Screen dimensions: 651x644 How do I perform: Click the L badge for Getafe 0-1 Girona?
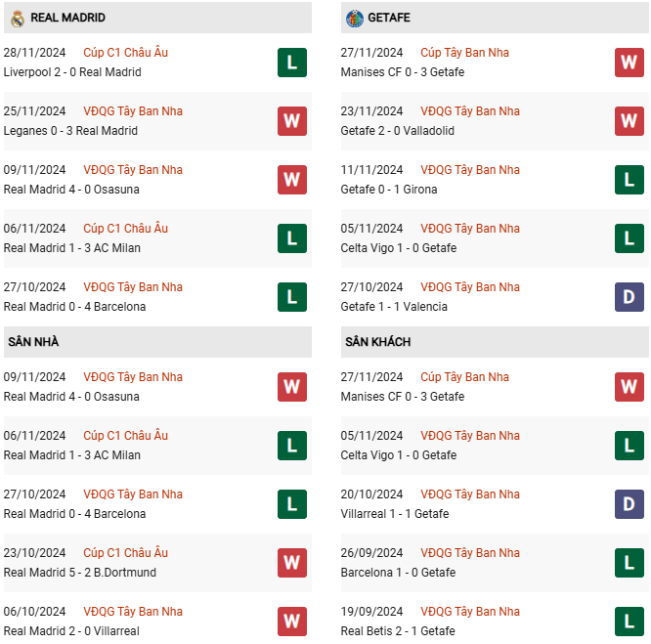point(629,180)
